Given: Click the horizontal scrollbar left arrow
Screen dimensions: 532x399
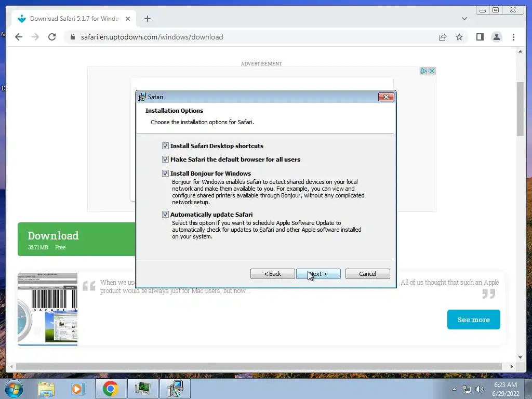Looking at the screenshot, I should [x=11, y=366].
